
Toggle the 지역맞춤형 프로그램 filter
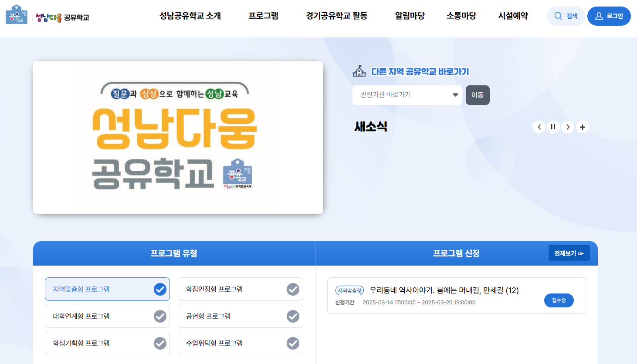[x=107, y=289]
